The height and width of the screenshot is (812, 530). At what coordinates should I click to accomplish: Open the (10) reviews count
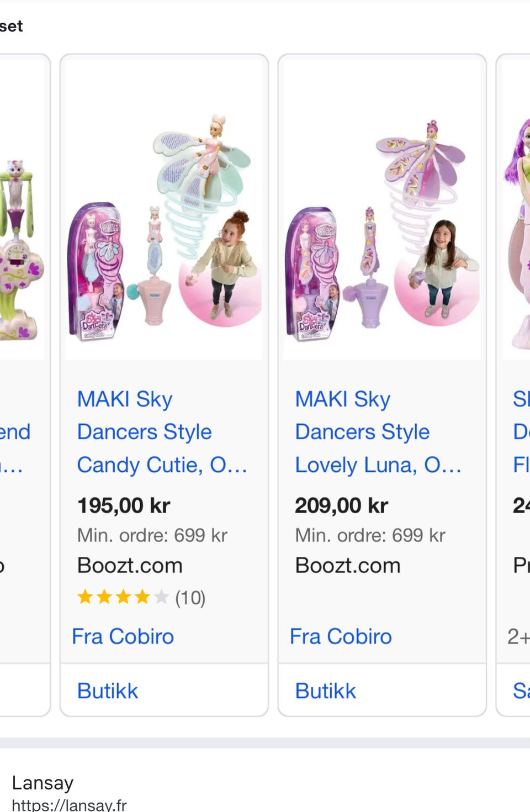[190, 598]
